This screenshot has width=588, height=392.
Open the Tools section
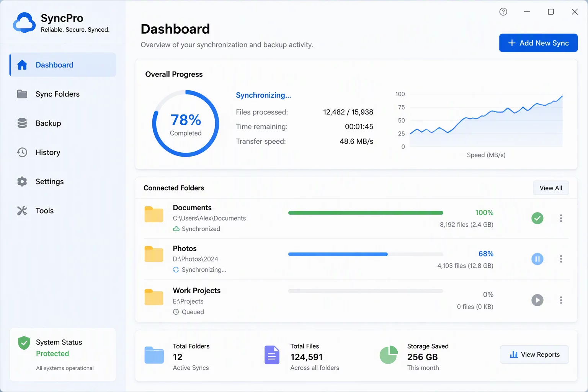(x=63, y=211)
